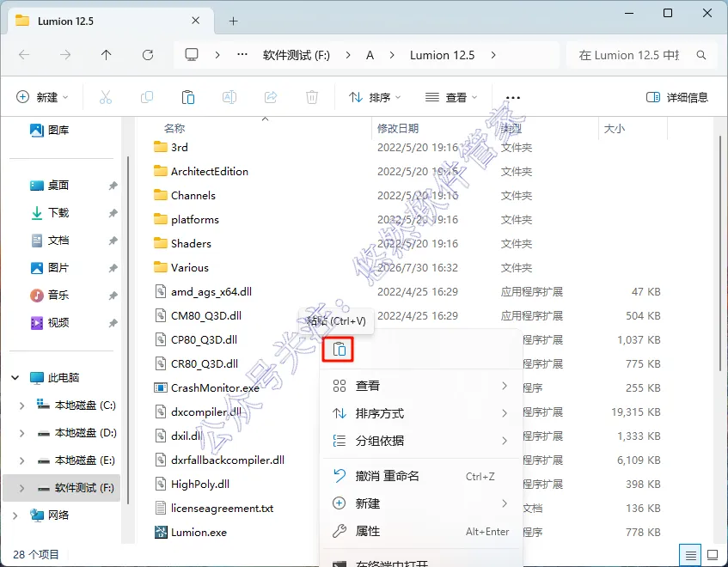Open 查看 submenu in the context menu
The height and width of the screenshot is (567, 728).
[x=420, y=386]
